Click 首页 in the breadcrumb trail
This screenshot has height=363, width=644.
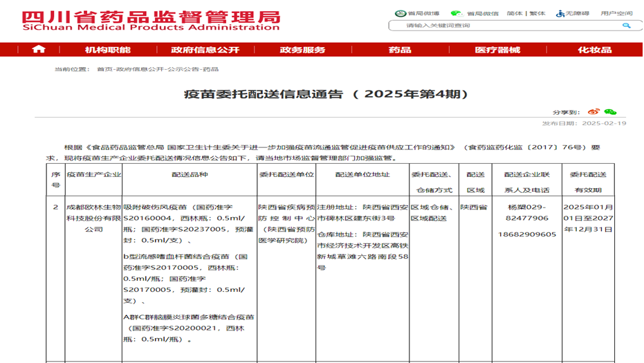coord(104,69)
